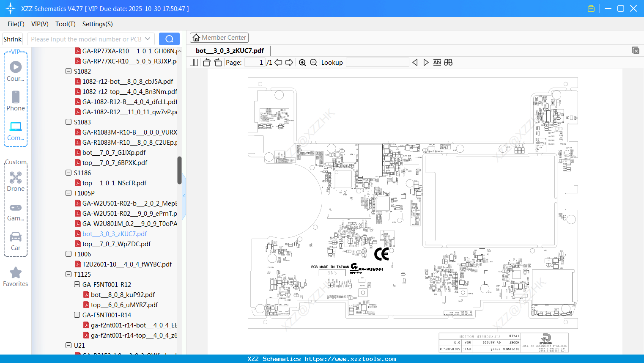Screen dimensions: 644x363
Task: Collapse the side panel with the splitter handle
Action: 184,196
